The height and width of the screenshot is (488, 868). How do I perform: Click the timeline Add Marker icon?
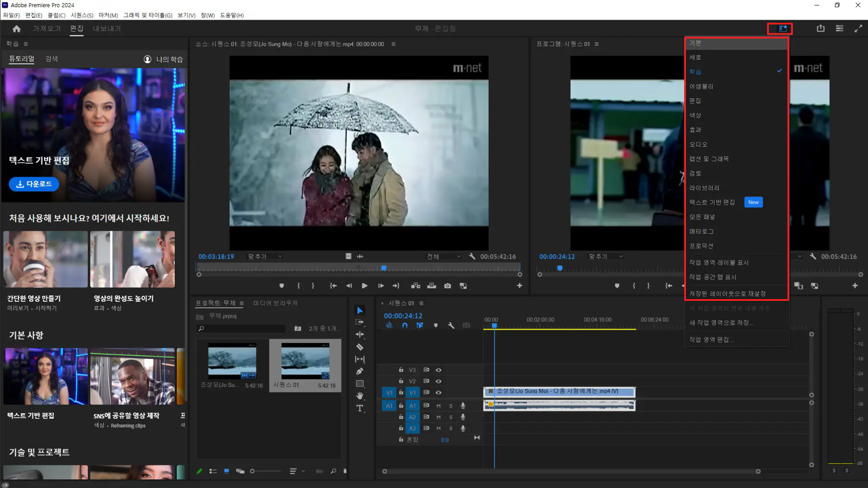436,325
